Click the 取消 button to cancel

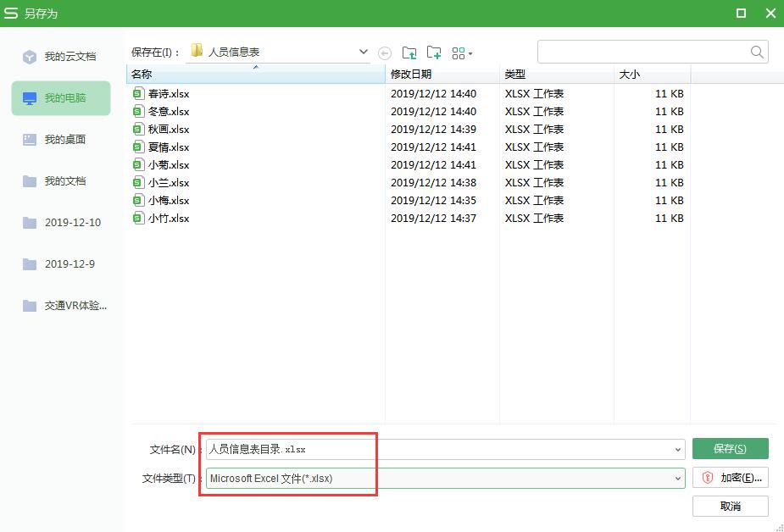pyautogui.click(x=730, y=506)
